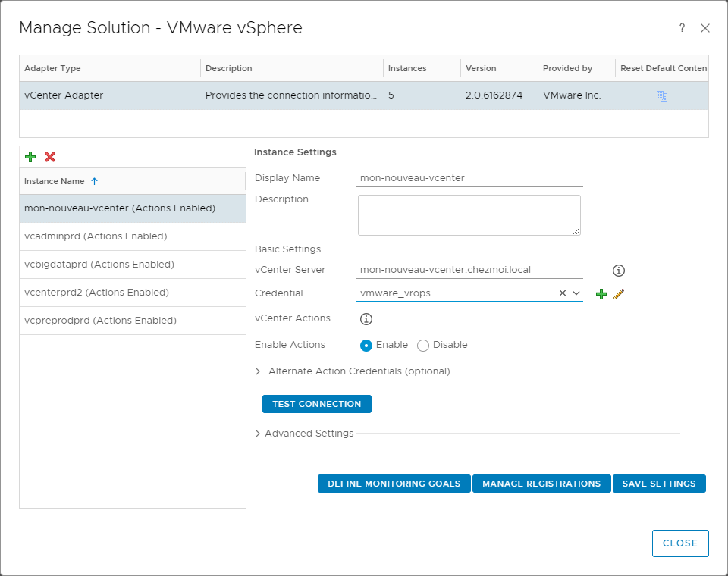Click the Reset Default Content icon
The image size is (728, 576).
pos(661,96)
